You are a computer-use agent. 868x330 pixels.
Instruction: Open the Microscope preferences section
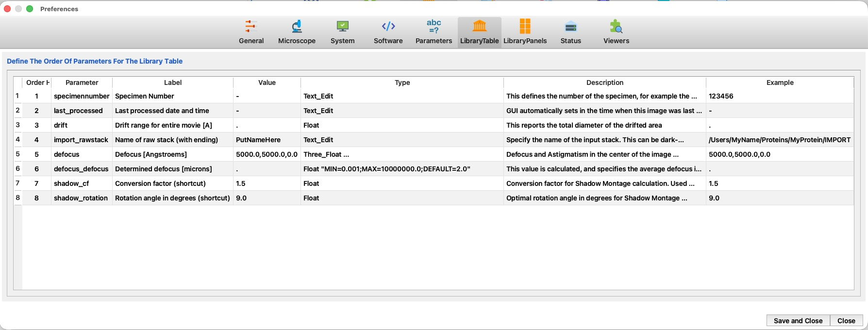click(x=297, y=32)
